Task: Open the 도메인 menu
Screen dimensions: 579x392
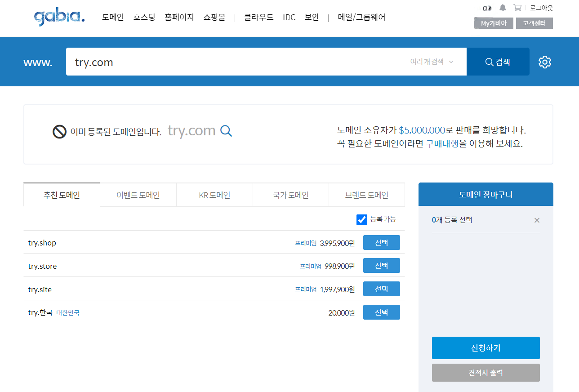Action: (x=113, y=18)
